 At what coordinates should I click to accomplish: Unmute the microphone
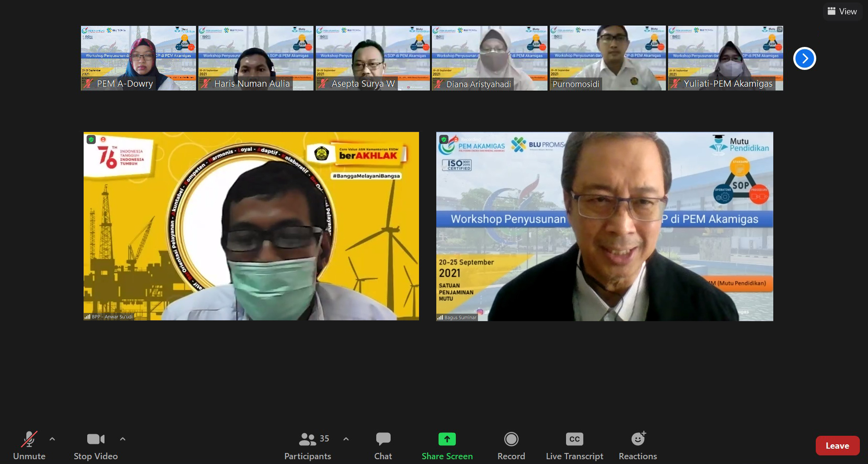(29, 446)
